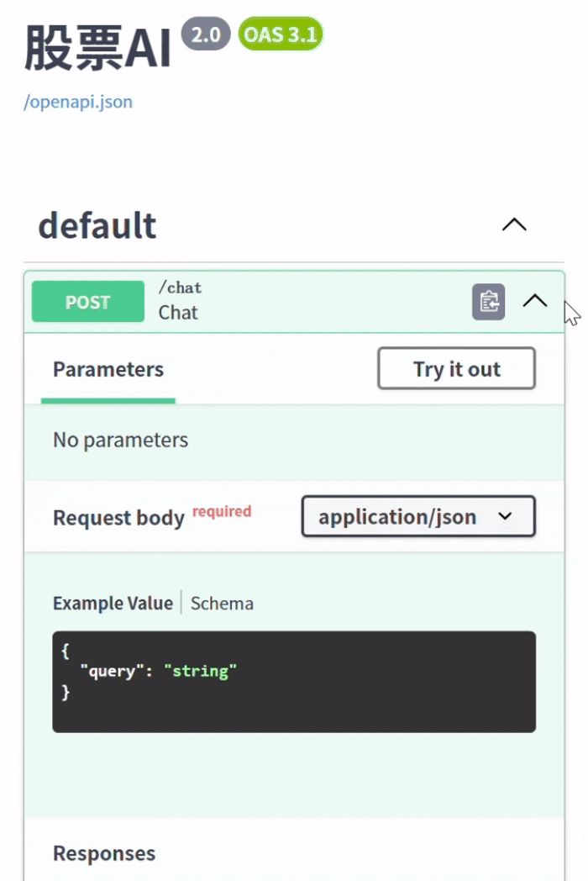Collapse the POST /chat operation chevron
This screenshot has height=881, width=588.
click(535, 302)
